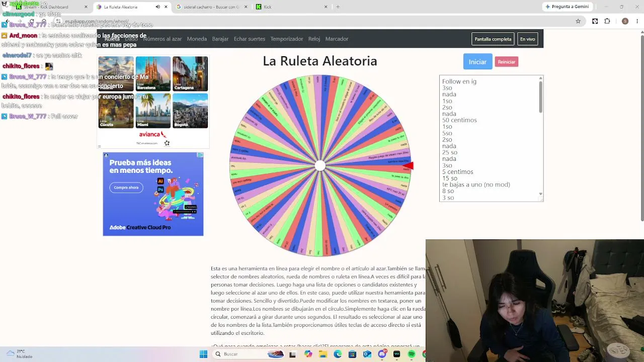This screenshot has height=362, width=644.
Task: Close the La Ruleta Aleatoria tab
Action: tap(166, 7)
